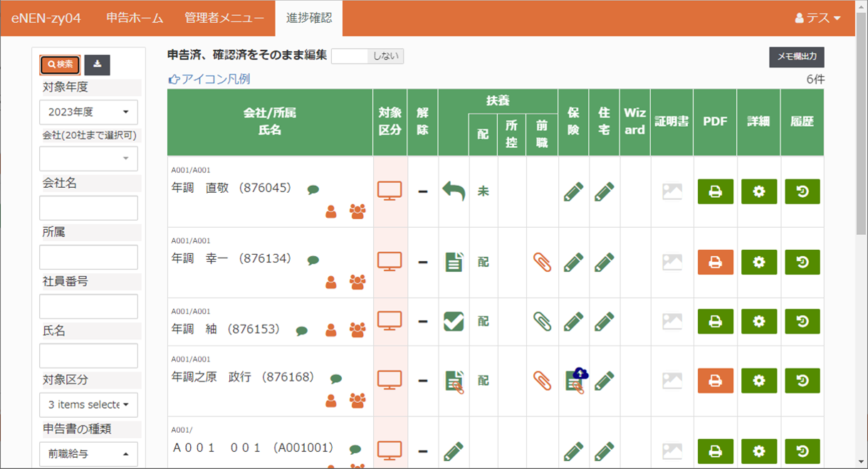
Task: Click the undo arrow 扶養 icon for 年調 直敬
Action: pos(454,191)
